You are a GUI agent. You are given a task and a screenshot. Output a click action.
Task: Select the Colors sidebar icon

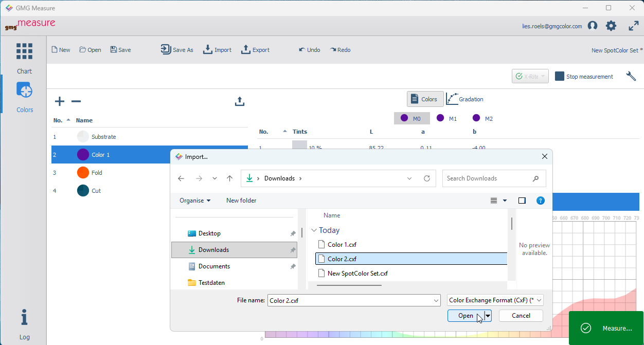click(x=24, y=90)
